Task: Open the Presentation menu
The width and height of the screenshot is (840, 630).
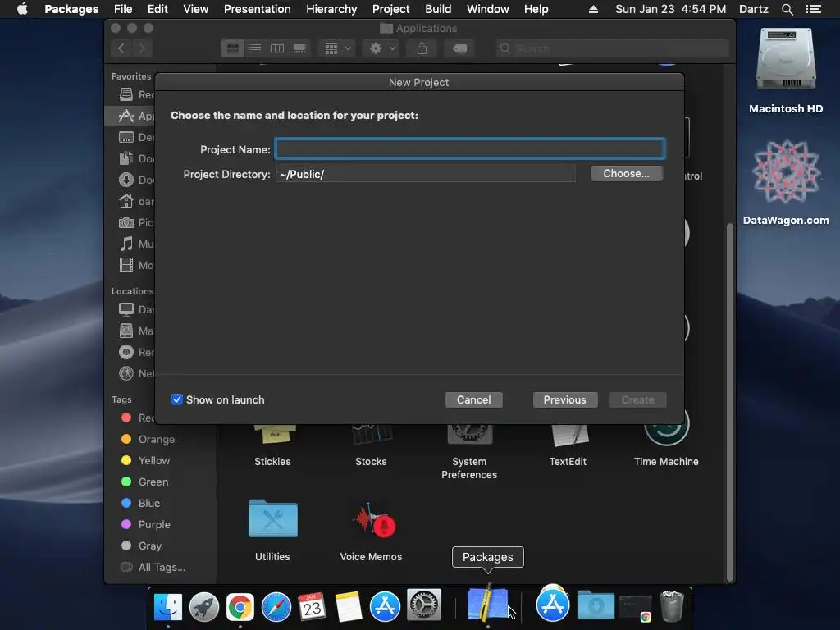Action: [257, 9]
